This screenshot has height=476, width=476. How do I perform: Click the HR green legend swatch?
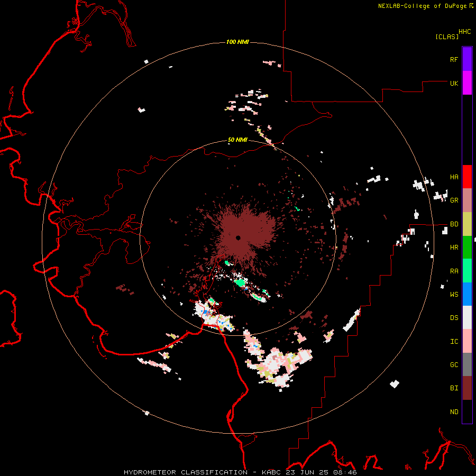tap(467, 248)
